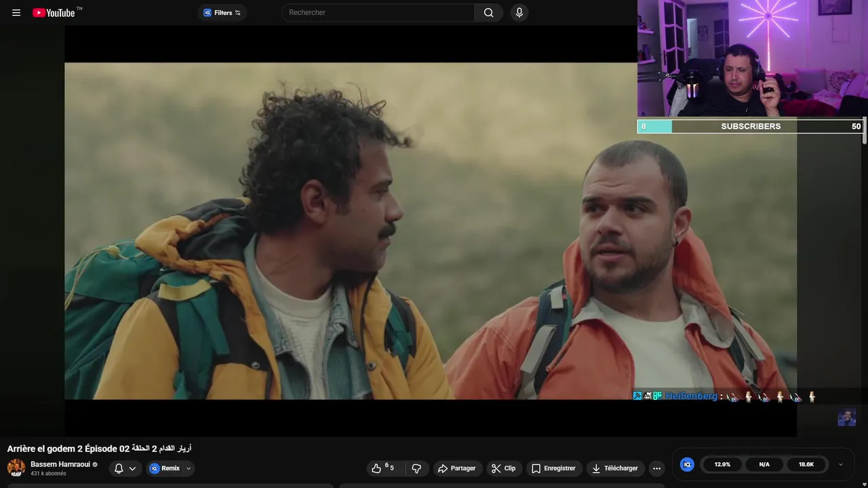Click the page vertical scrollbar
Screen dimensions: 868x488
[x=865, y=130]
